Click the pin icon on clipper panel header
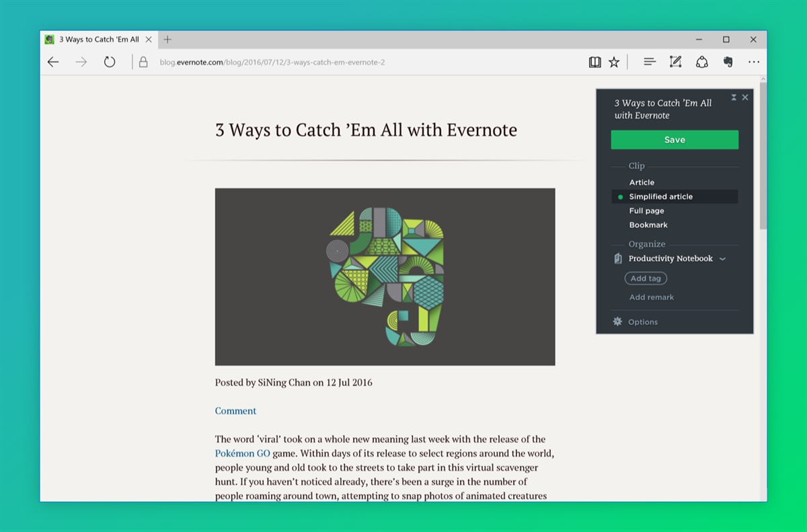The height and width of the screenshot is (532, 807). click(x=734, y=97)
